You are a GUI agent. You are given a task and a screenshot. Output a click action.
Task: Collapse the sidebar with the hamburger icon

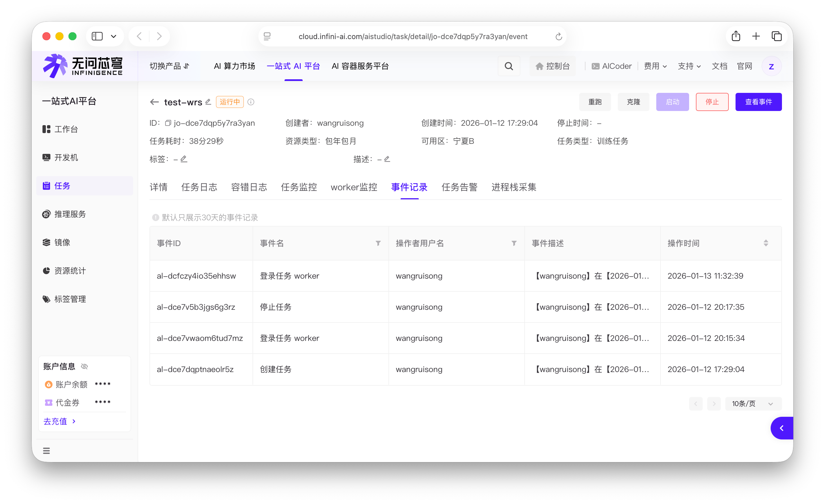point(46,450)
